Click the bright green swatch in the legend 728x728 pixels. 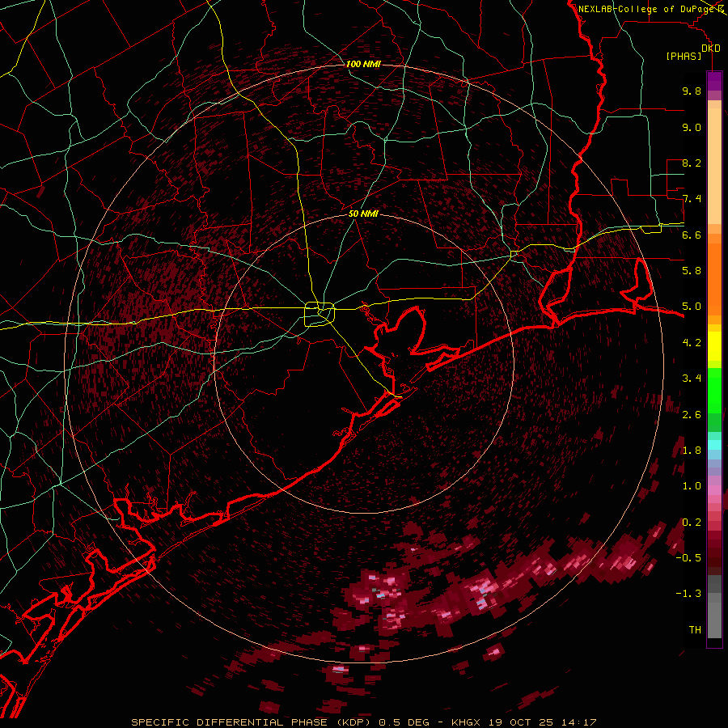tap(714, 389)
